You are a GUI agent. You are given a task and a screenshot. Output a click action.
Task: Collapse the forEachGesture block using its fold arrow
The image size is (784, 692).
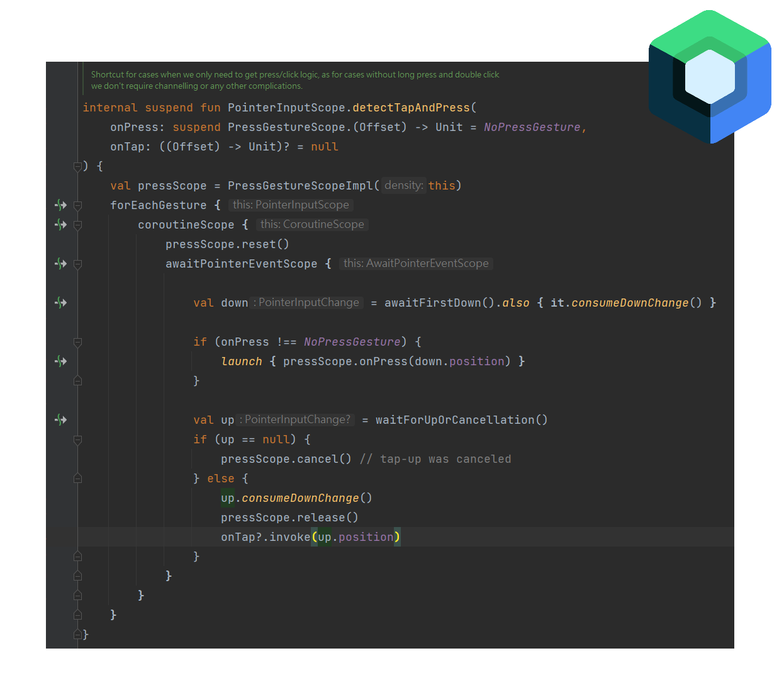coord(77,205)
